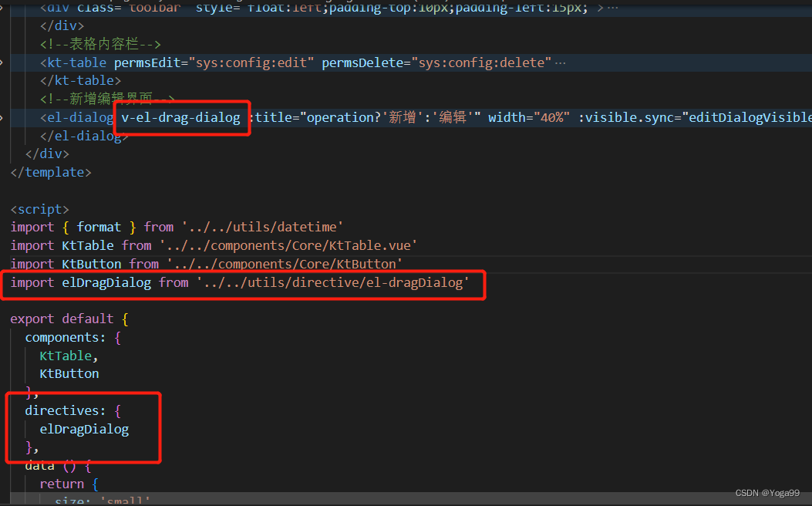Expand the folded el-dialog line

coord(2,117)
